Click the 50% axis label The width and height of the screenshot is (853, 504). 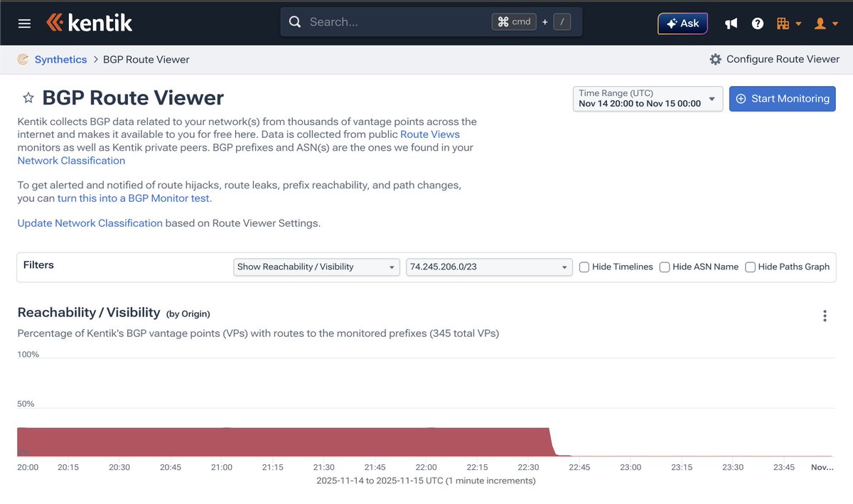click(26, 404)
